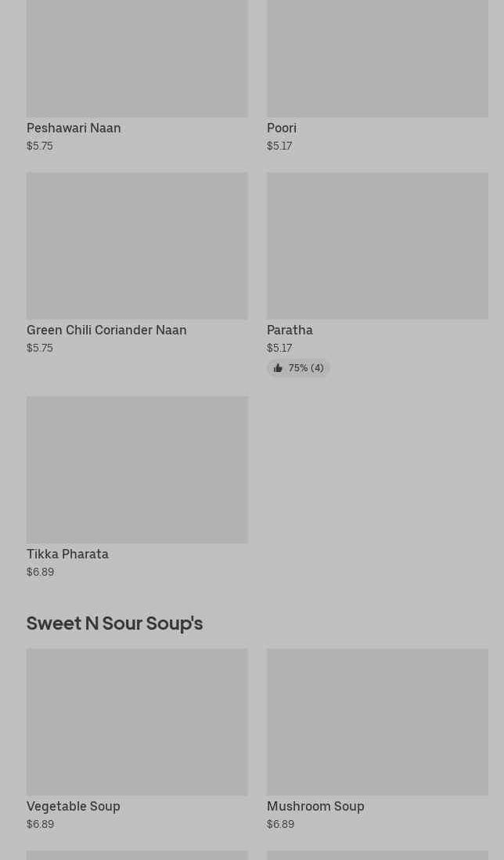Open the Tikka Pharata image

click(137, 470)
